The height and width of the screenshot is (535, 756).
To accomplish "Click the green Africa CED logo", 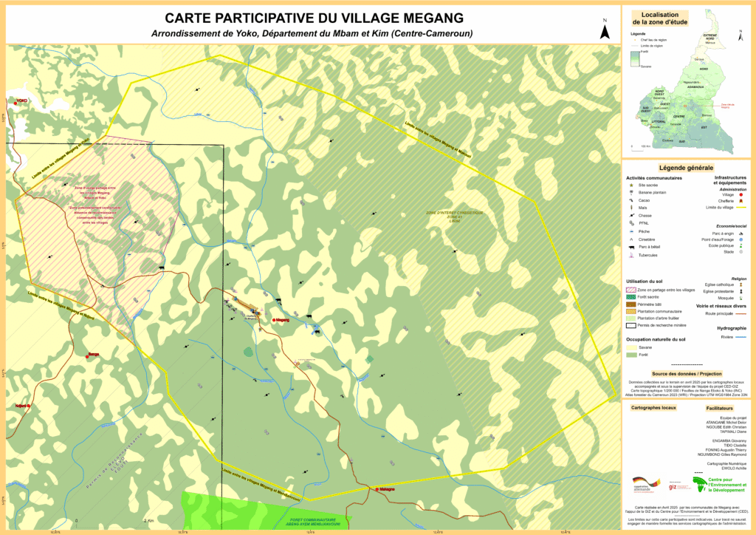I will (x=700, y=484).
